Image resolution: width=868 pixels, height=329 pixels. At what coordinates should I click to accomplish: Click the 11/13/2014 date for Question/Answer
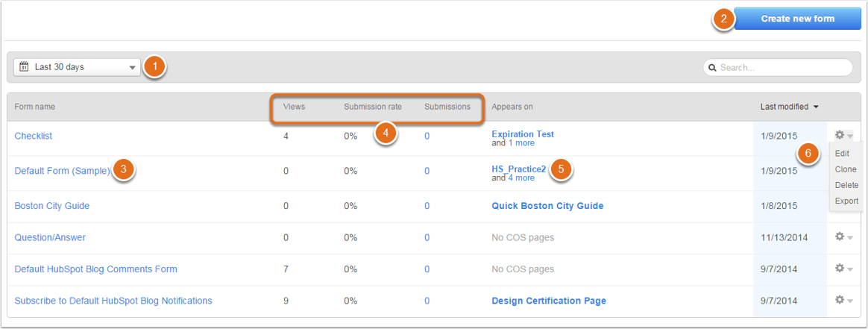pyautogui.click(x=784, y=237)
